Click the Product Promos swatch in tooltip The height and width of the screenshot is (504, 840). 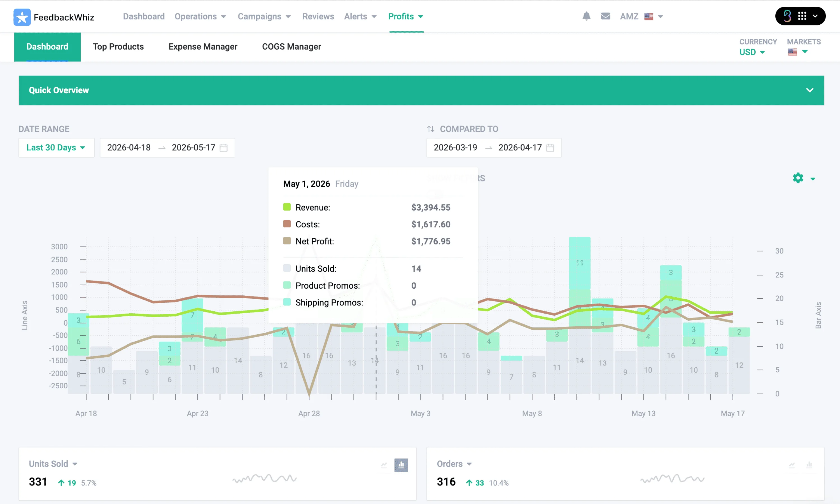287,285
